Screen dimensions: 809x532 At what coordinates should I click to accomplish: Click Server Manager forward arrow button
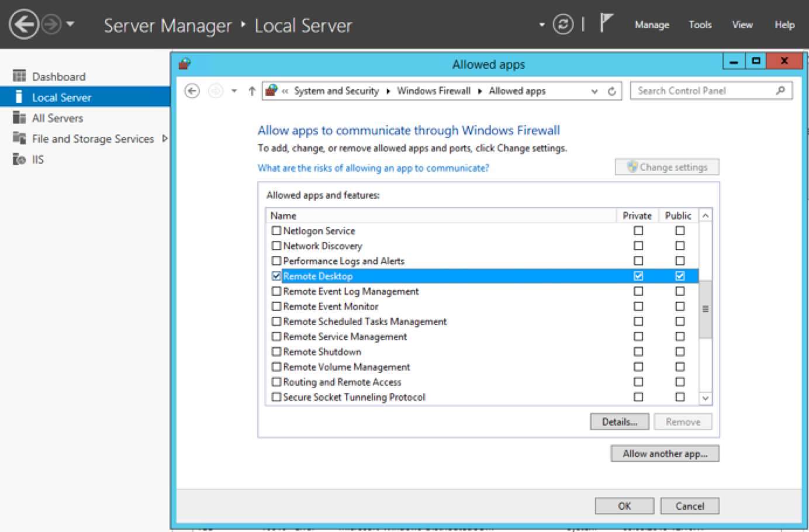coord(52,25)
